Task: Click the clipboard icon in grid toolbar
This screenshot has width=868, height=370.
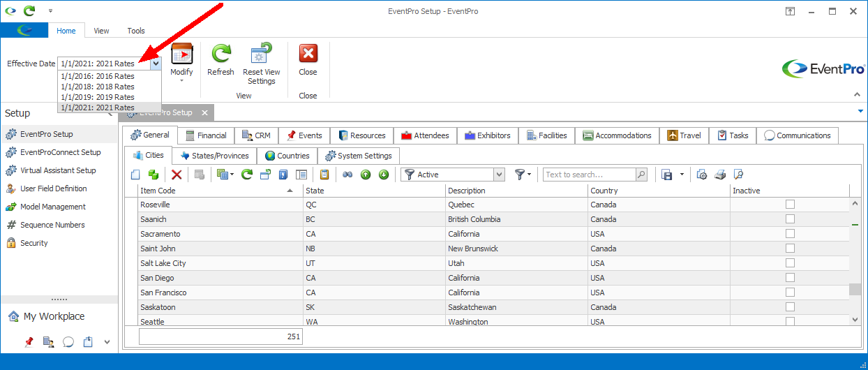Action: point(324,175)
